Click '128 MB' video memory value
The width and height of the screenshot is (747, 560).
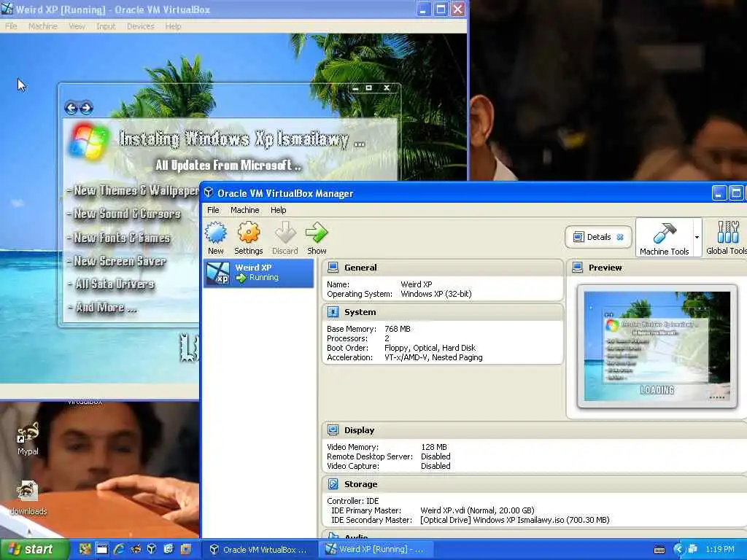pyautogui.click(x=434, y=447)
